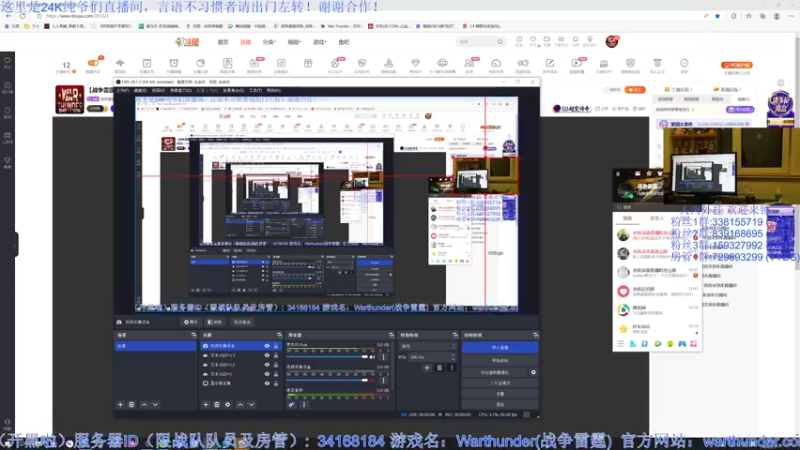The height and width of the screenshot is (450, 800).
Task: Open OBS 帮助(H) menu
Action: [273, 90]
